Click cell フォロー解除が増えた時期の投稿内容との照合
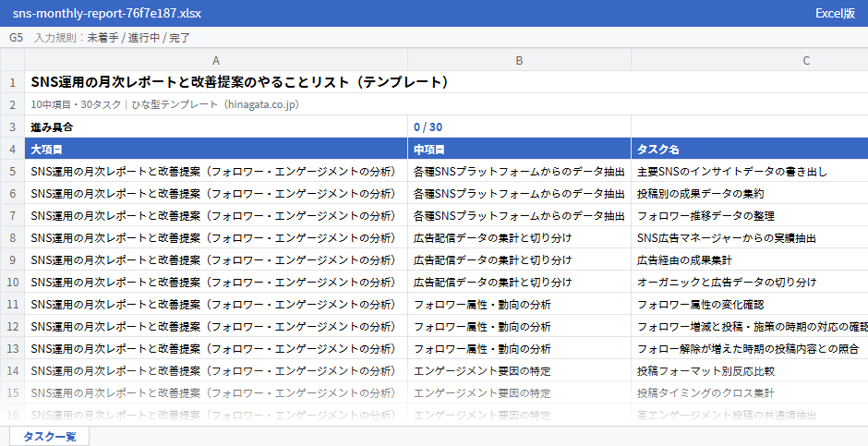The image size is (868, 446). (750, 348)
